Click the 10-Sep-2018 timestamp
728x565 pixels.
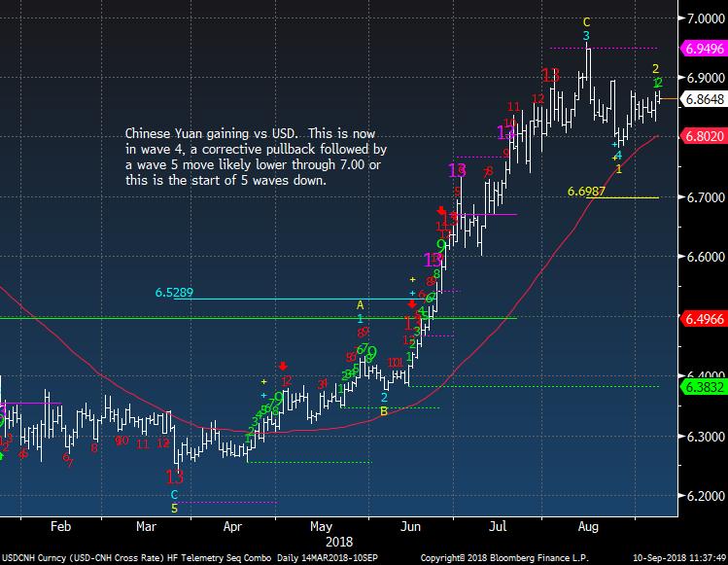pyautogui.click(x=679, y=557)
